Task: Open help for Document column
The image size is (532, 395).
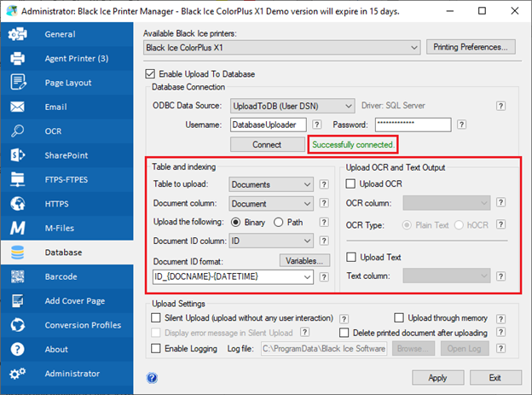Action: [324, 203]
